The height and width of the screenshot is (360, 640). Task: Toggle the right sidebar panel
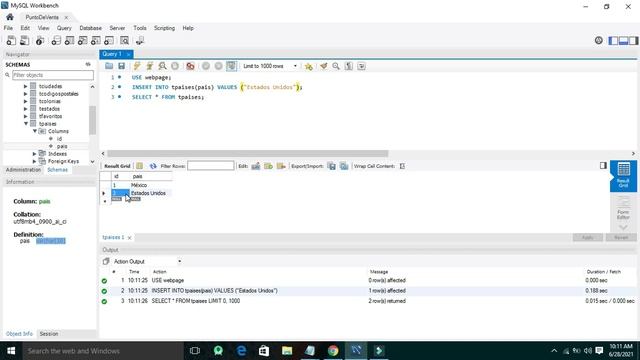point(633,40)
